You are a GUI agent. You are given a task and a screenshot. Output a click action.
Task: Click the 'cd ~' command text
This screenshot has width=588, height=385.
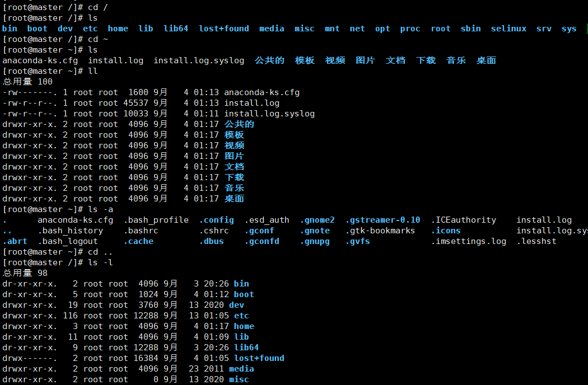[x=98, y=39]
